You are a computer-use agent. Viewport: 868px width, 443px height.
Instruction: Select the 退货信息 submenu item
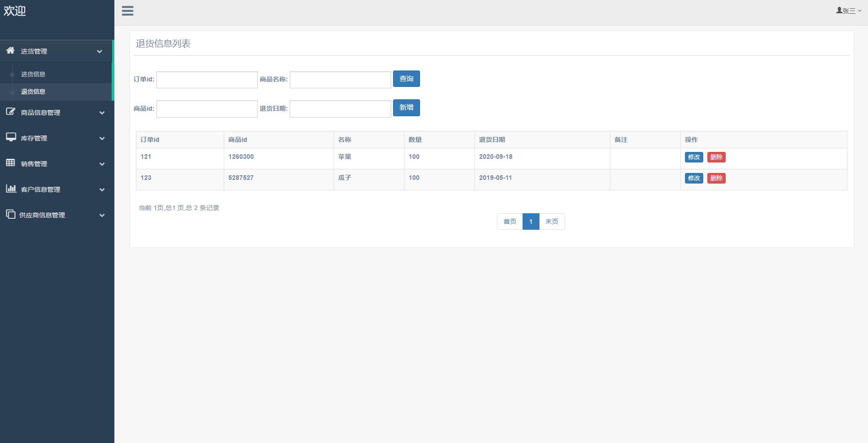click(33, 92)
